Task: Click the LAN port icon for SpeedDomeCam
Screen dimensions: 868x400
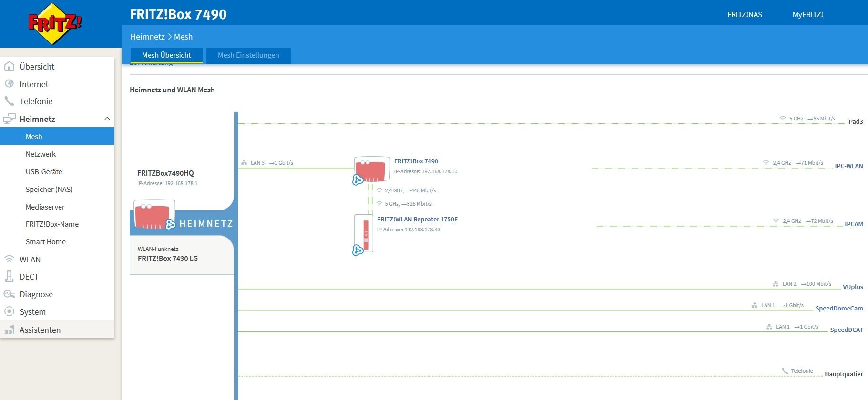Action: [x=755, y=305]
